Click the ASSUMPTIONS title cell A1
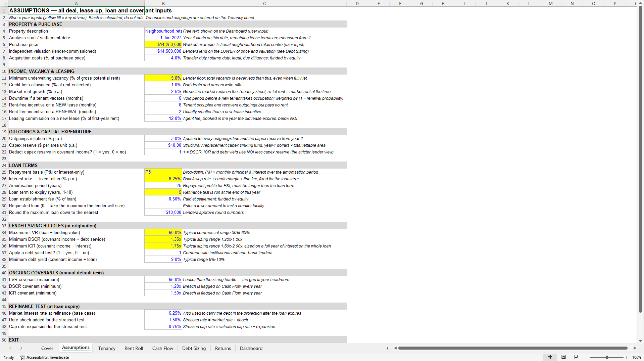The image size is (644, 361). [x=76, y=10]
